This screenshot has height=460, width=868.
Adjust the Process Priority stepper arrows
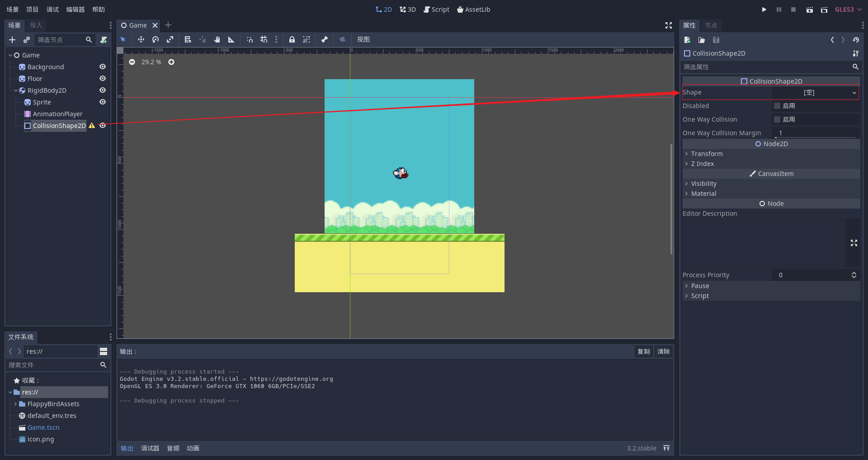tap(854, 275)
